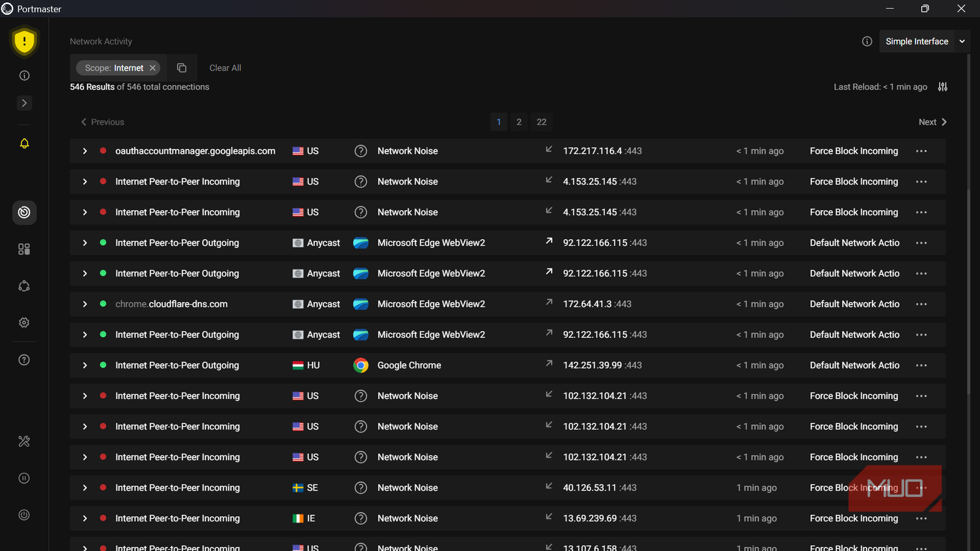
Task: Open the Network Activity monitor sidebar icon
Action: [24, 213]
